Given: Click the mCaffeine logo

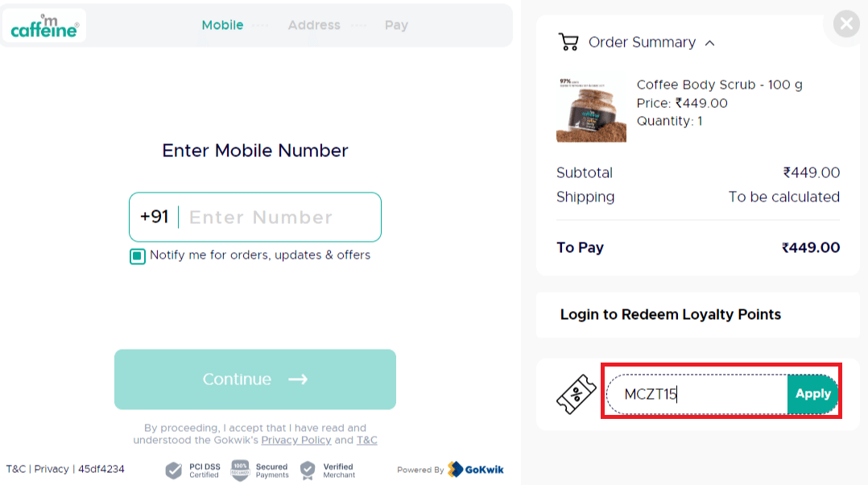Looking at the screenshot, I should pyautogui.click(x=44, y=27).
